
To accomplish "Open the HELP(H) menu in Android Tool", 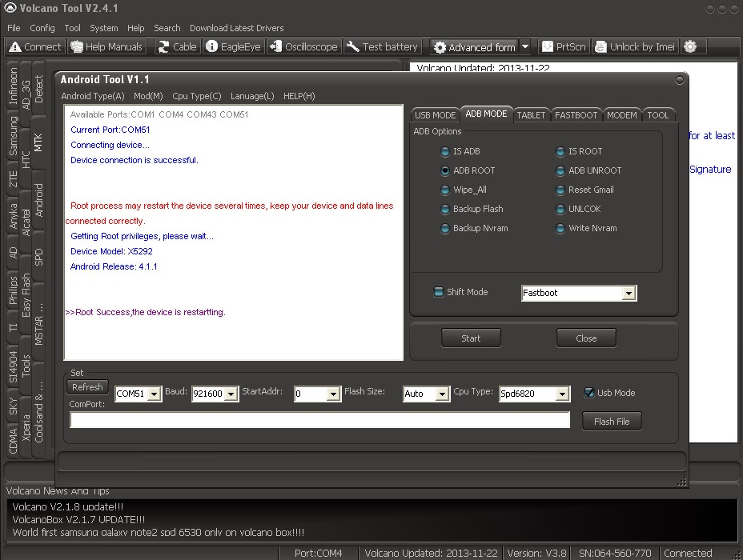I will tap(299, 96).
